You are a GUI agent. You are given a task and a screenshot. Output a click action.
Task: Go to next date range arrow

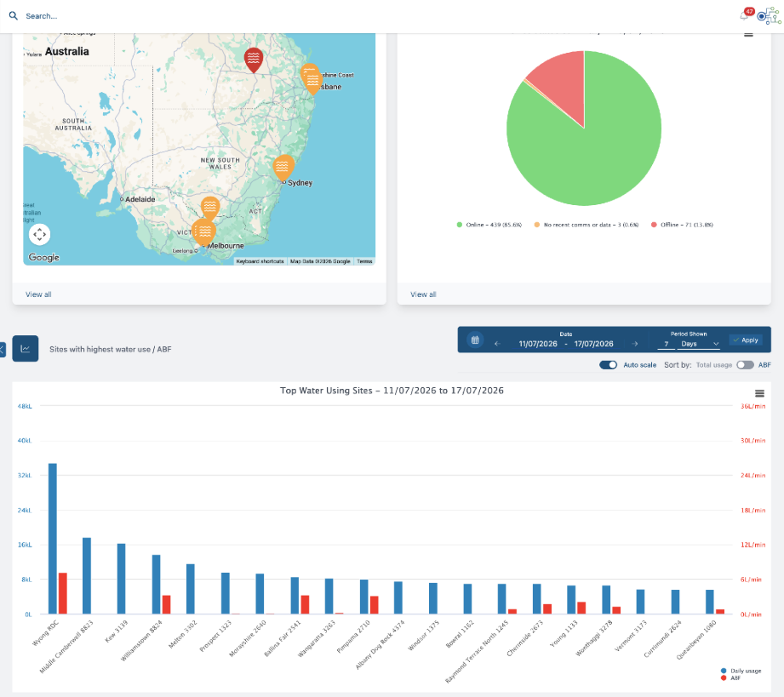tap(634, 344)
